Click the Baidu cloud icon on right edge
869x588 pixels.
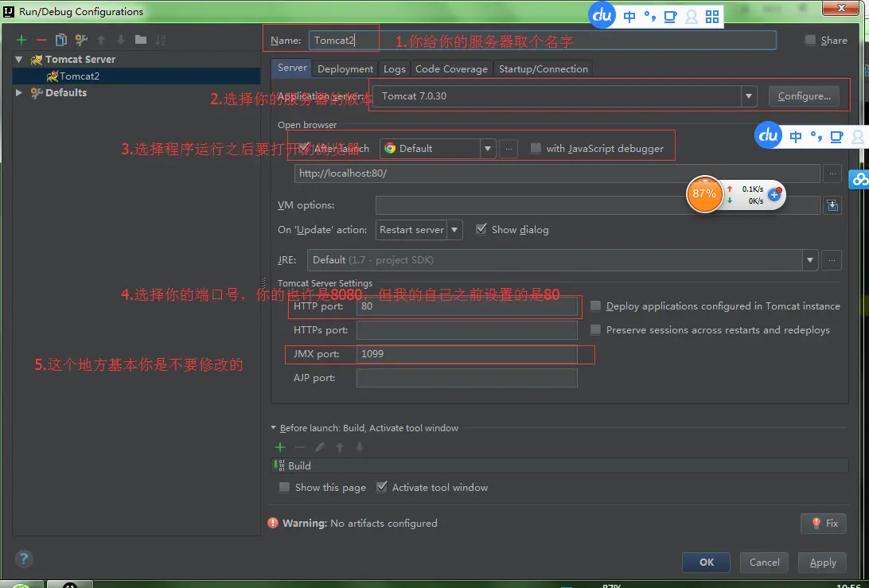[x=859, y=179]
